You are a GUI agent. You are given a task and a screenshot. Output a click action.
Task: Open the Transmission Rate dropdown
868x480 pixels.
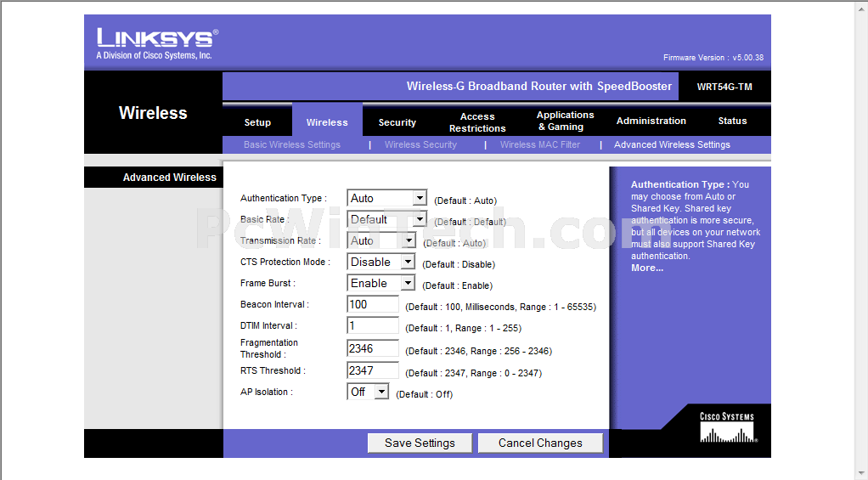[x=381, y=240]
